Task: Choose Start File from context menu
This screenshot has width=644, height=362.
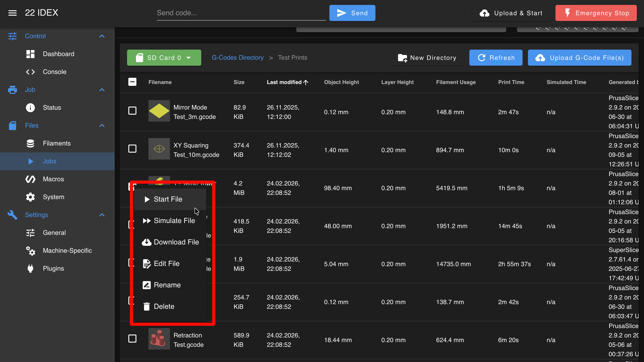Action: [170, 199]
